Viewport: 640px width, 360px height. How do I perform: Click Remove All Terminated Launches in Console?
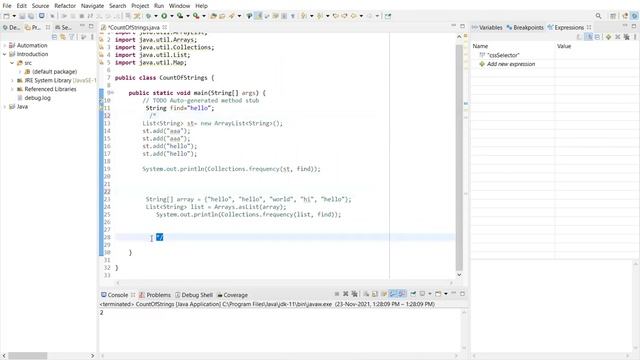click(355, 294)
